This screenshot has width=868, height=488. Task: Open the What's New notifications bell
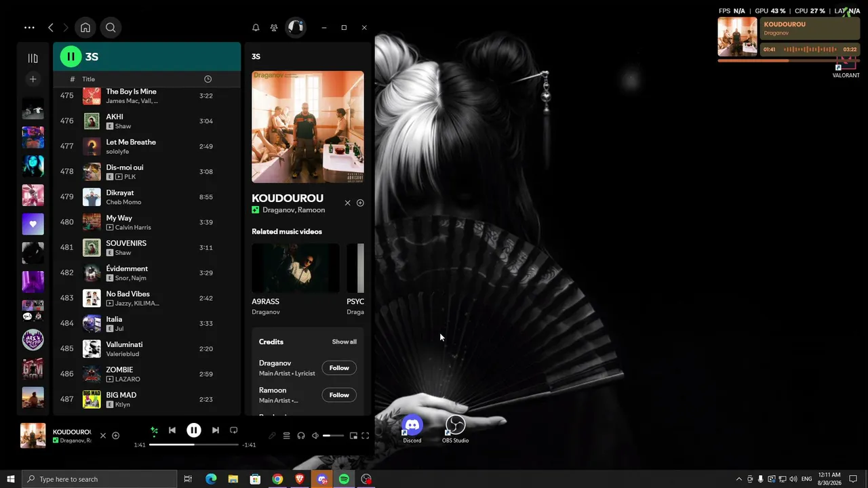[x=256, y=28]
